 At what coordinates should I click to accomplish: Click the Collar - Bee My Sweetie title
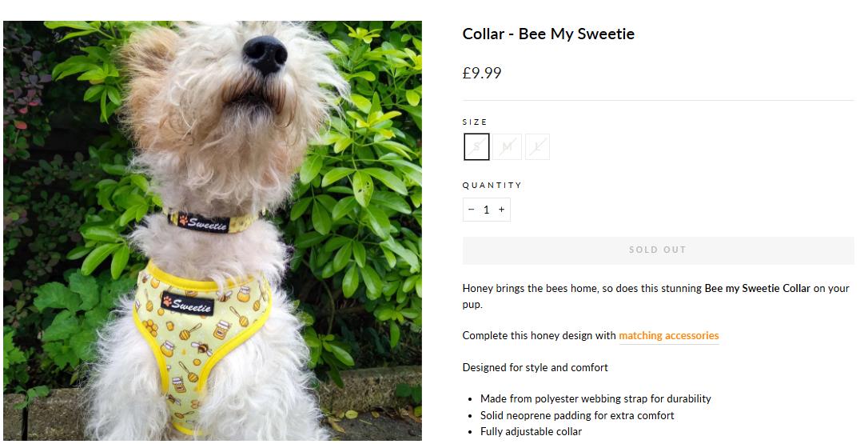click(x=548, y=34)
